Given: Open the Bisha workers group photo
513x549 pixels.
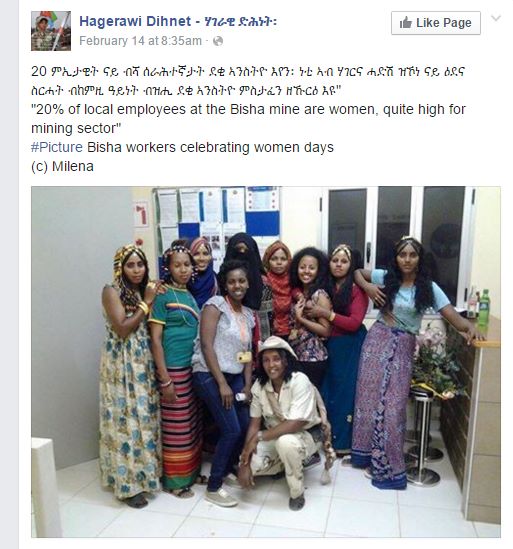Looking at the screenshot, I should (266, 362).
